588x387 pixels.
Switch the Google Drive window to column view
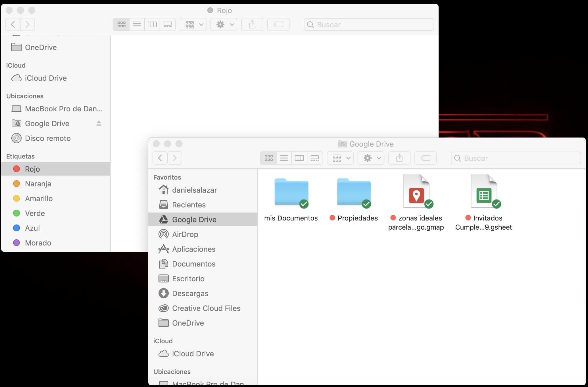point(299,158)
